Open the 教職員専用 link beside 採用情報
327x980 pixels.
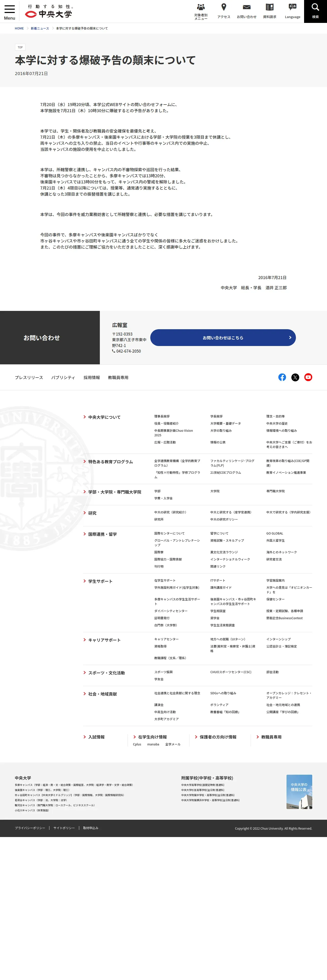118,377
